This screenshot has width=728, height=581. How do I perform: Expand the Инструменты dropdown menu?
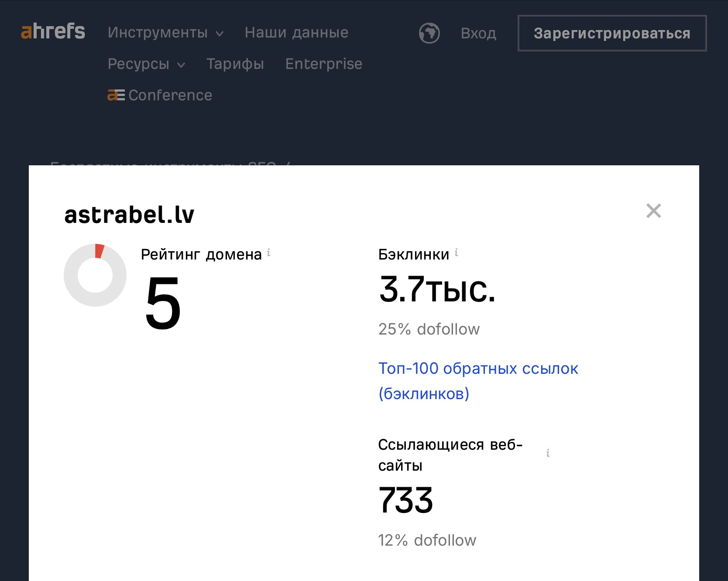coord(166,33)
